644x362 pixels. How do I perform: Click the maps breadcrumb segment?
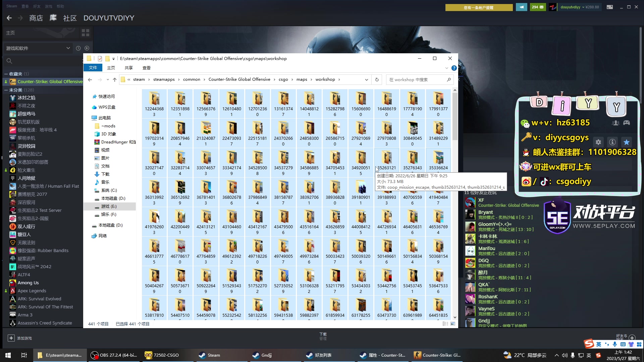(x=302, y=80)
